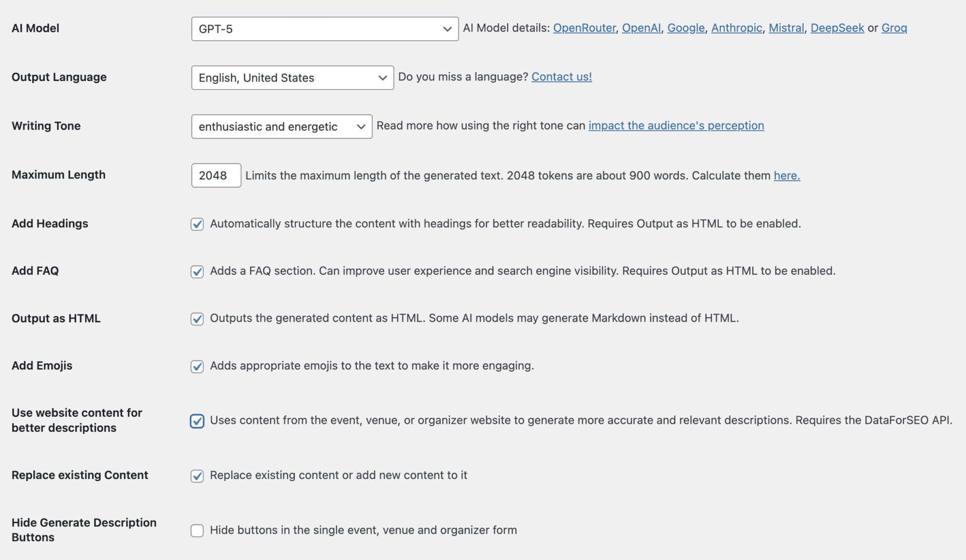This screenshot has height=560, width=966.
Task: Enable Hide Generate Description Buttons
Action: point(197,530)
